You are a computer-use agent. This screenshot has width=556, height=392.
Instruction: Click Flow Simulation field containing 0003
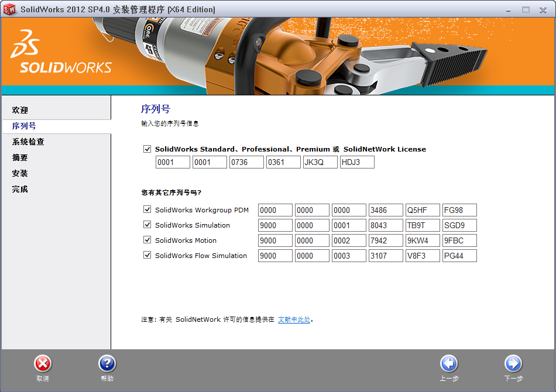point(349,256)
